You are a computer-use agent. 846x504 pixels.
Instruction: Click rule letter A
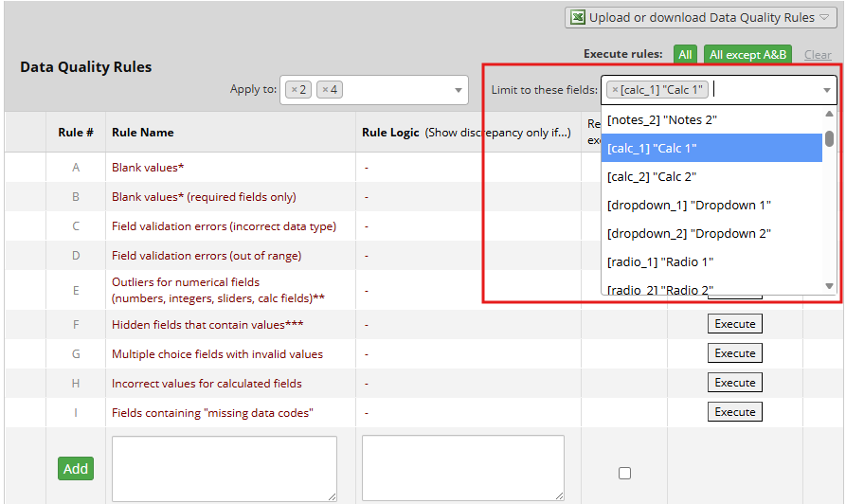coord(76,168)
